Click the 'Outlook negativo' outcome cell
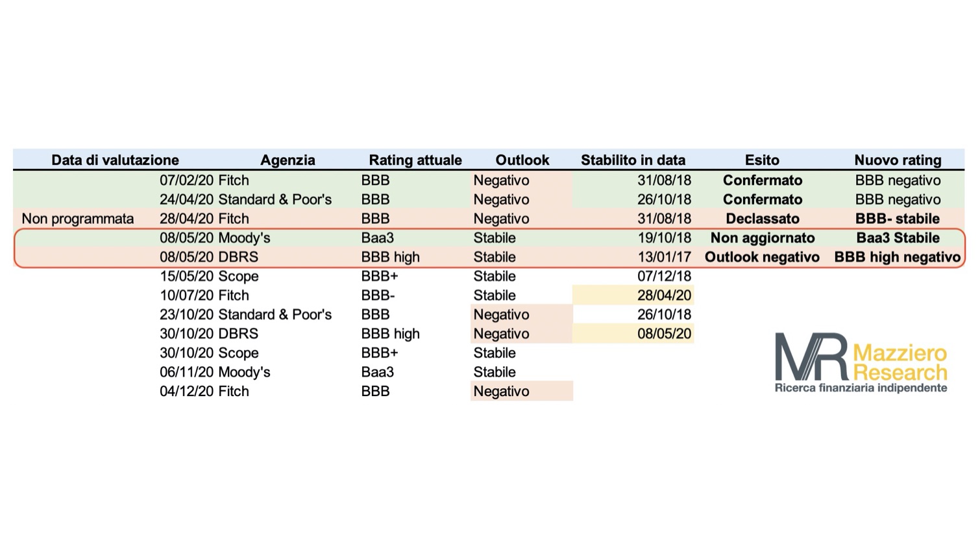The width and height of the screenshot is (980, 548). point(762,257)
